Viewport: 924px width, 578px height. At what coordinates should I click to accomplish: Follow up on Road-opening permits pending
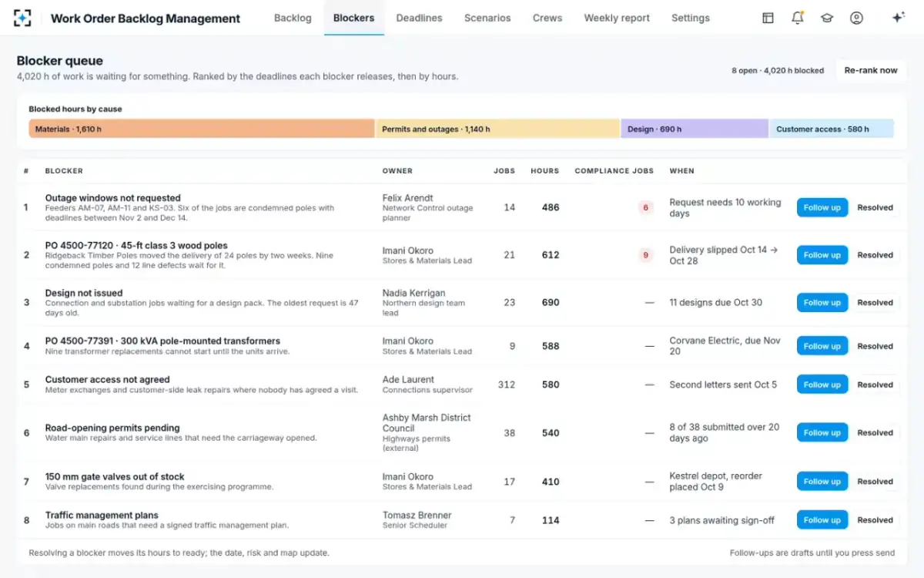(x=822, y=432)
